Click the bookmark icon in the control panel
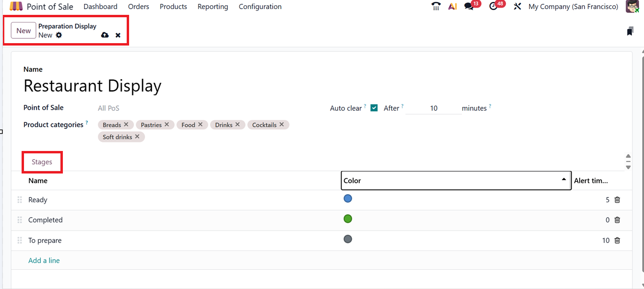The image size is (644, 289). pyautogui.click(x=630, y=32)
